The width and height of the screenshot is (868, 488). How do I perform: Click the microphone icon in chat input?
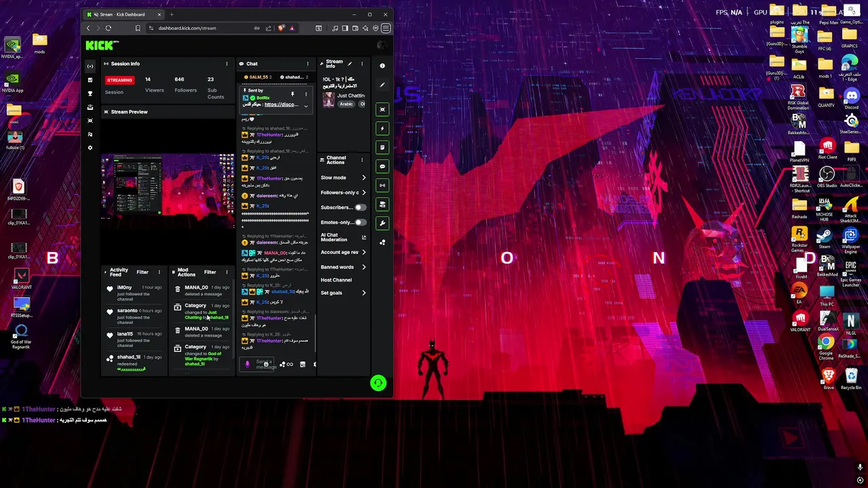point(248,364)
